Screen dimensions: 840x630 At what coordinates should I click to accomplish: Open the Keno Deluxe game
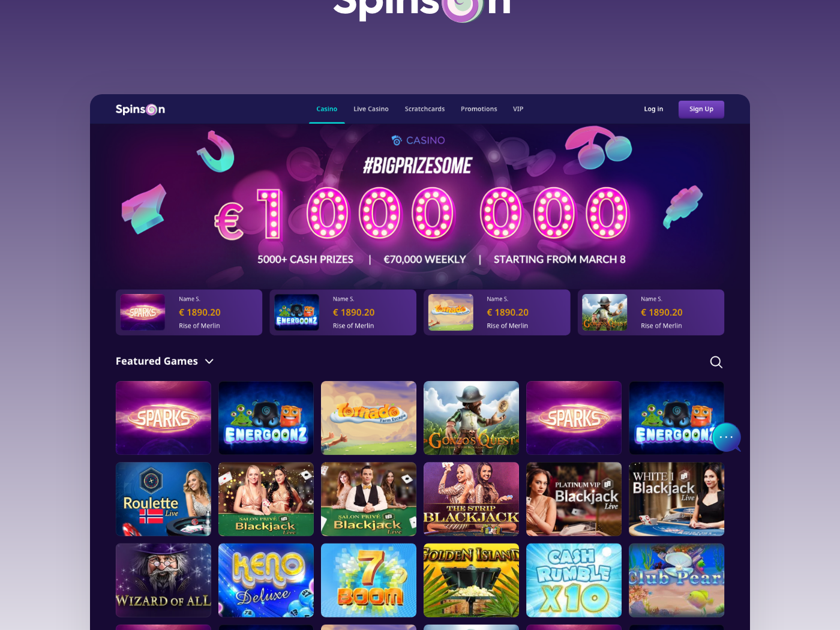point(266,580)
